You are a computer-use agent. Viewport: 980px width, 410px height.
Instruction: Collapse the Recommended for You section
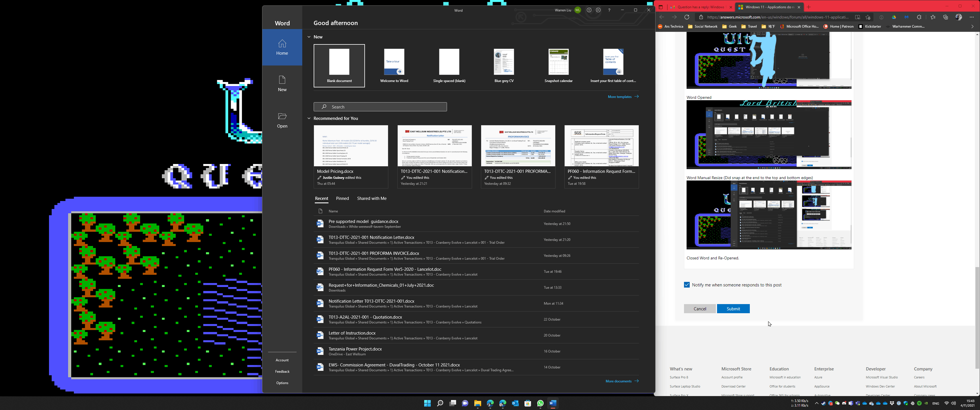(309, 118)
